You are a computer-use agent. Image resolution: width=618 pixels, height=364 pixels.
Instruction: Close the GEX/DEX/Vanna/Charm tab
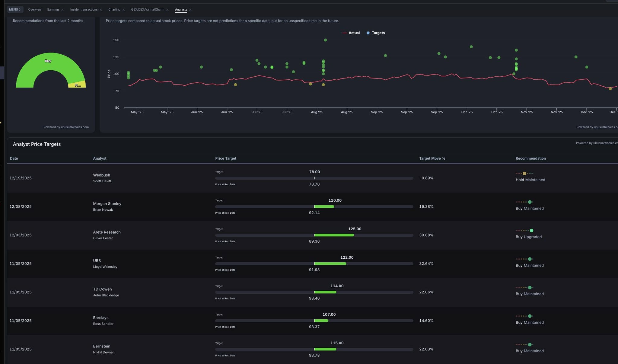[x=167, y=10]
